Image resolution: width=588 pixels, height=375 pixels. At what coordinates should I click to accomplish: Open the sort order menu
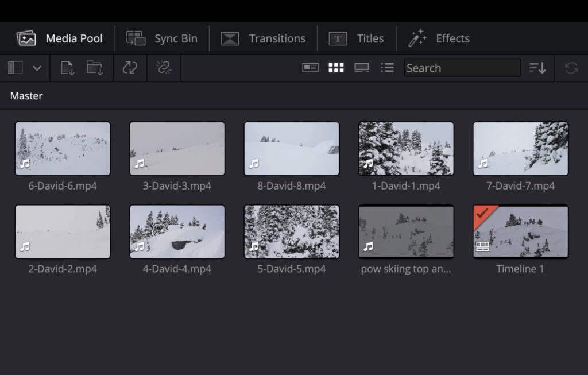point(537,68)
